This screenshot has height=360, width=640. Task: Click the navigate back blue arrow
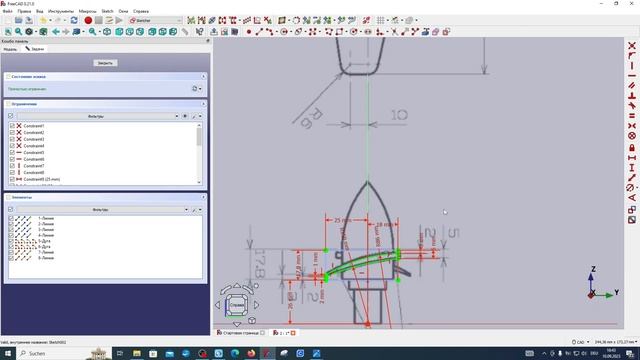[56, 31]
